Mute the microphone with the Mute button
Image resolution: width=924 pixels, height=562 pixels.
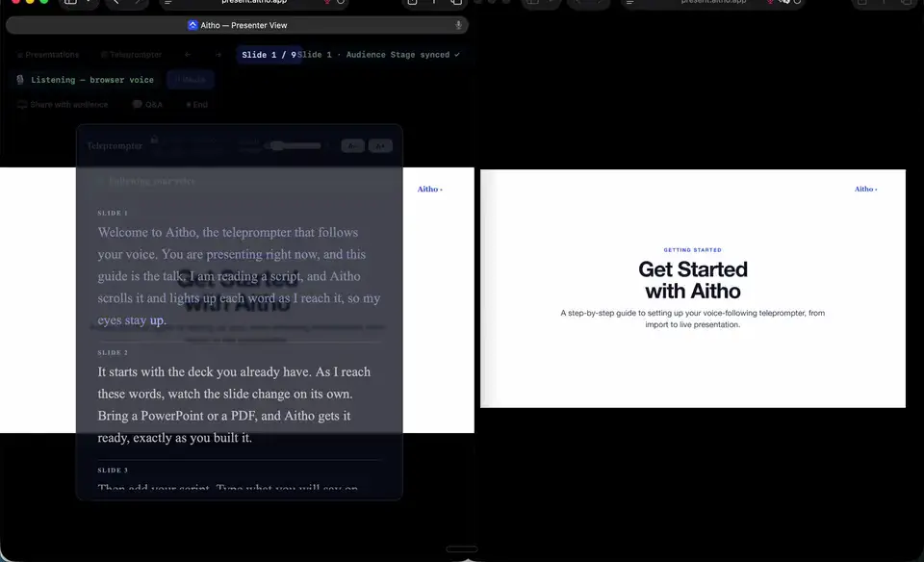191,80
